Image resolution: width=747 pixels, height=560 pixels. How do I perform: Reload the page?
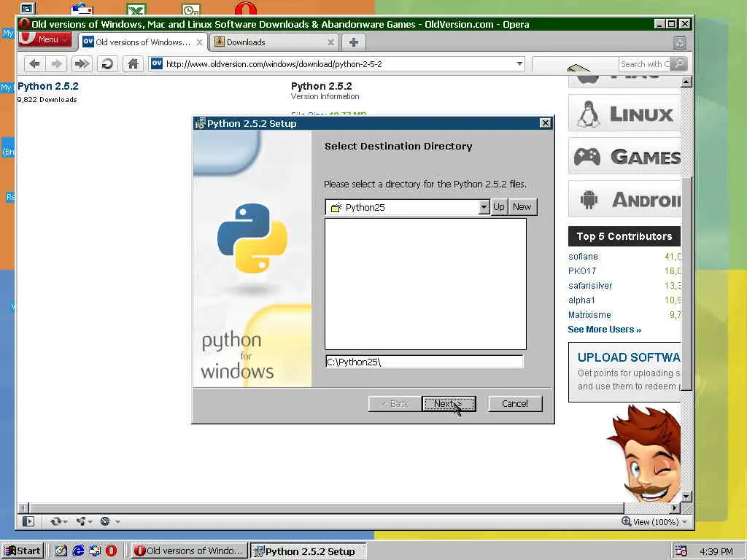107,64
